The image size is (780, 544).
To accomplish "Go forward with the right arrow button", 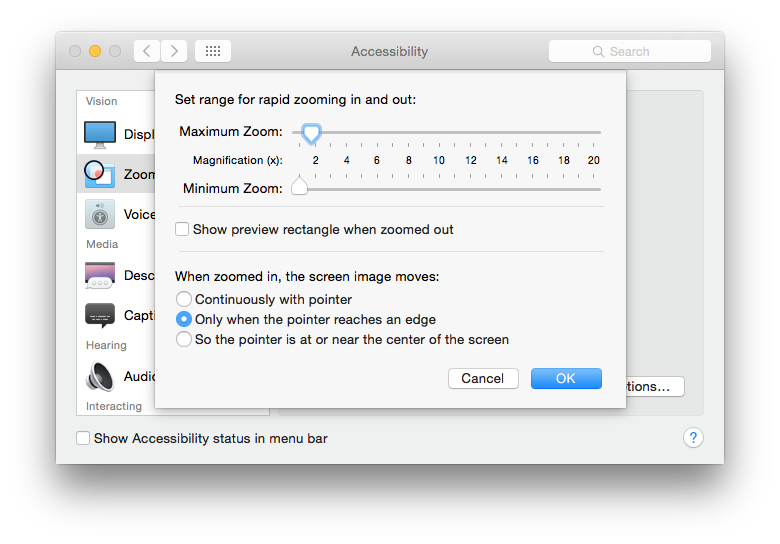I will click(x=174, y=51).
